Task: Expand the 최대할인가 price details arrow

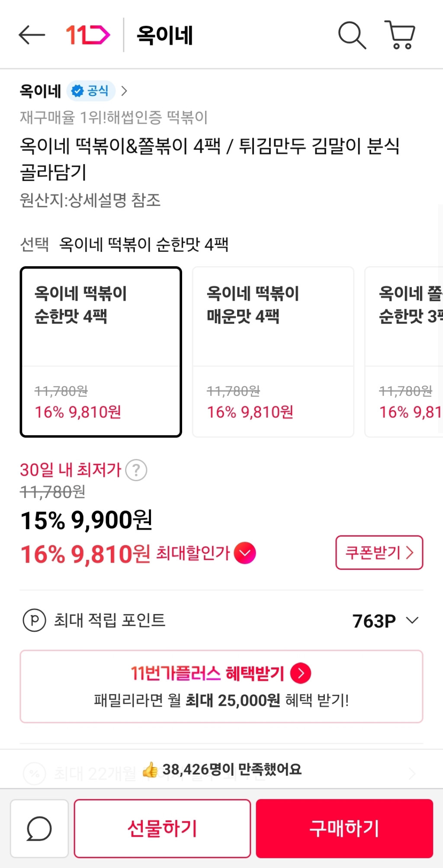Action: click(245, 553)
